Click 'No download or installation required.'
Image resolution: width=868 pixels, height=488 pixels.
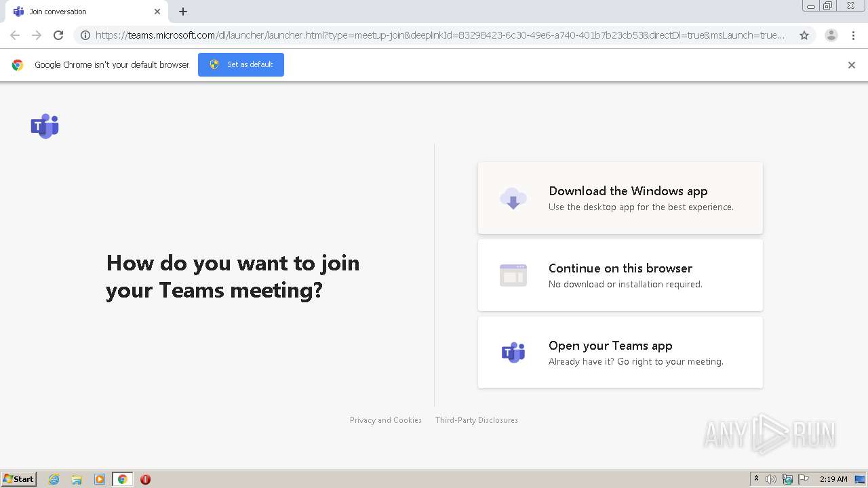[625, 285]
